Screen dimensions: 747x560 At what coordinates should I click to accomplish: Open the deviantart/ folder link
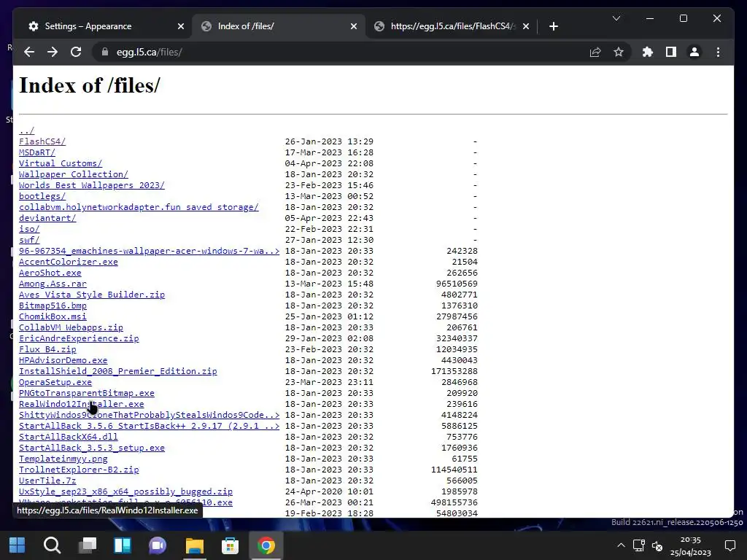point(47,218)
